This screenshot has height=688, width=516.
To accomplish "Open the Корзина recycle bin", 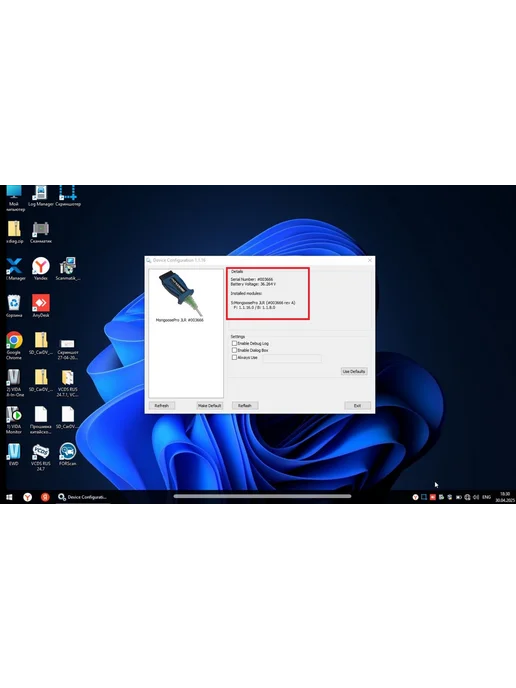I will coord(14,306).
